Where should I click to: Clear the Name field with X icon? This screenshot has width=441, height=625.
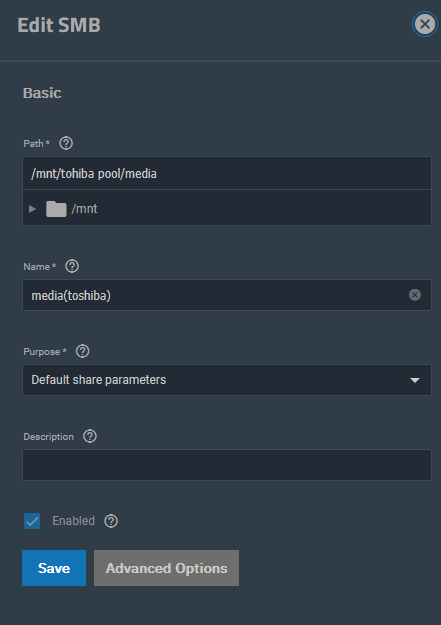pyautogui.click(x=415, y=295)
